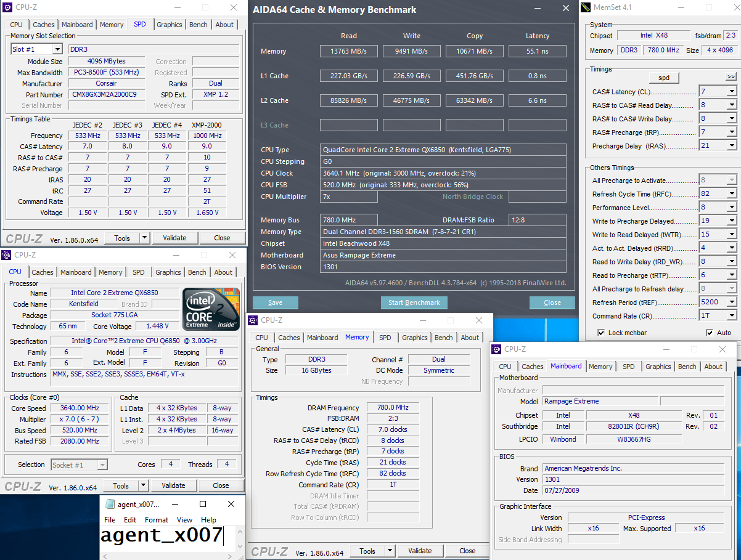Open Write to Read Delayed (tWTR) dropdown
The image size is (741, 560).
click(x=732, y=235)
